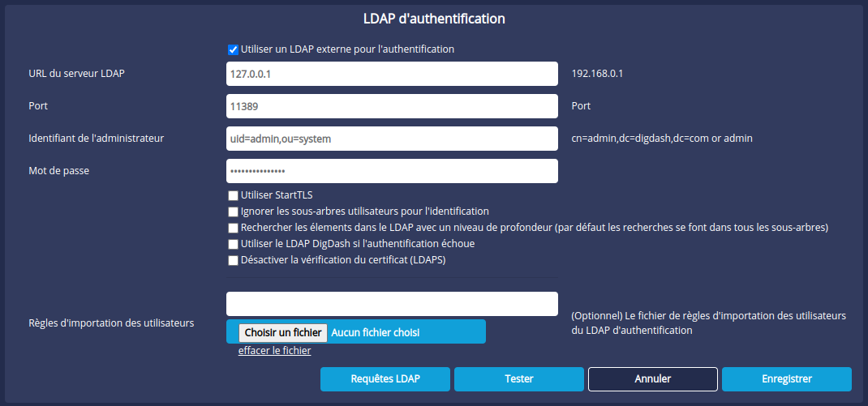The image size is (868, 406).
Task: Enable 'Utiliser le LDAP DigDash' fallback checkbox
Action: (233, 244)
